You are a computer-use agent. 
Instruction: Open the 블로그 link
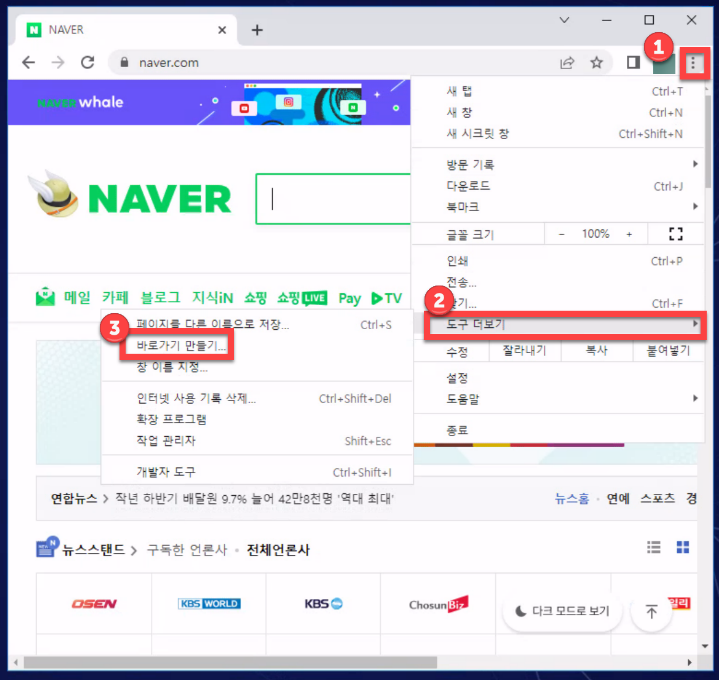point(160,298)
